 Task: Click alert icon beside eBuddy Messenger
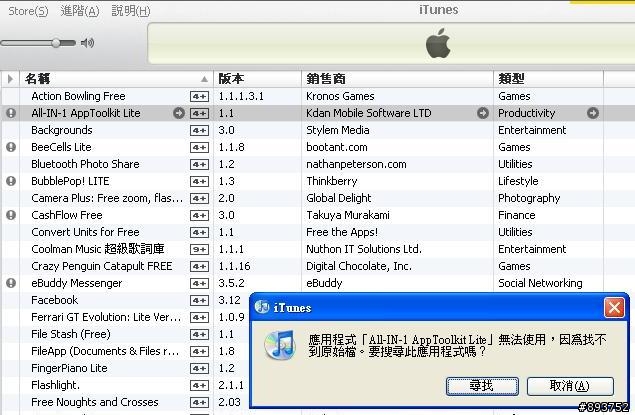point(11,283)
